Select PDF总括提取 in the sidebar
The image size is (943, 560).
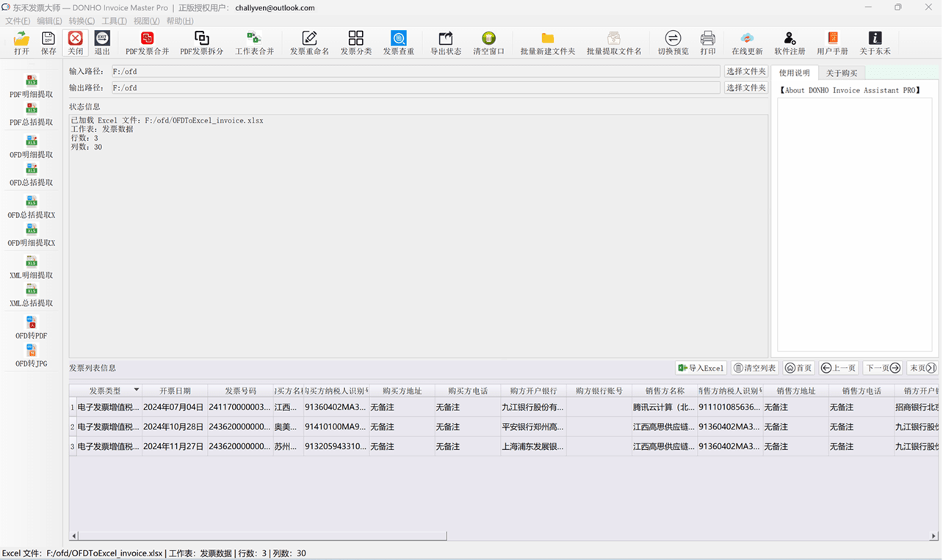(x=32, y=114)
